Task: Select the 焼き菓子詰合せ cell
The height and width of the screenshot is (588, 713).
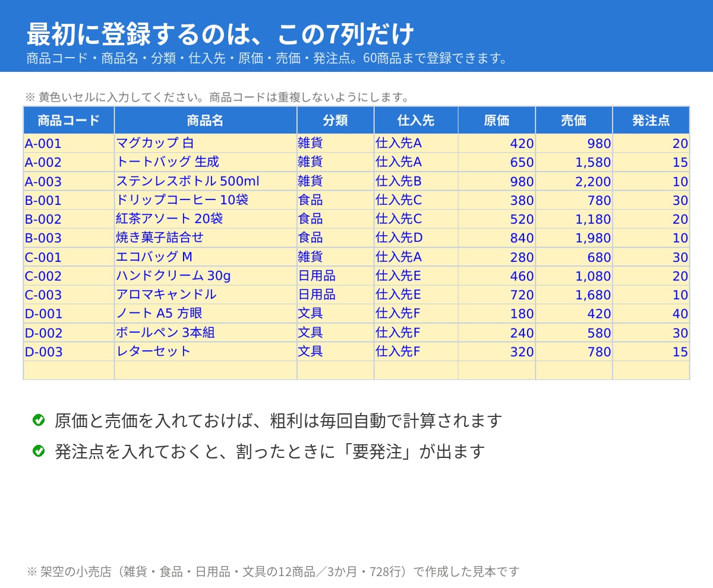Action: click(206, 238)
